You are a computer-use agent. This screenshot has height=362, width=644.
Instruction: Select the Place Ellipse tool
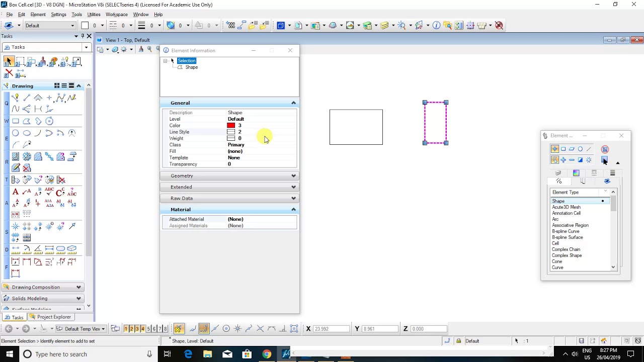click(27, 133)
